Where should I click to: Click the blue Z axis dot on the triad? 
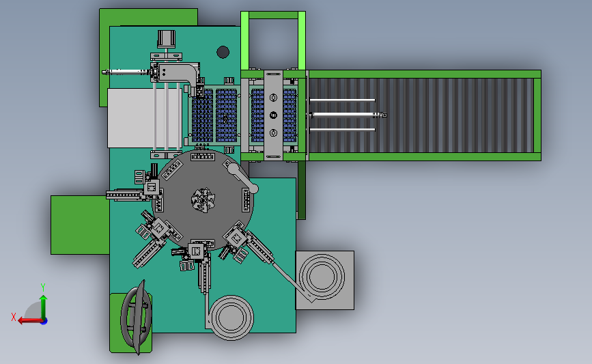(x=44, y=322)
